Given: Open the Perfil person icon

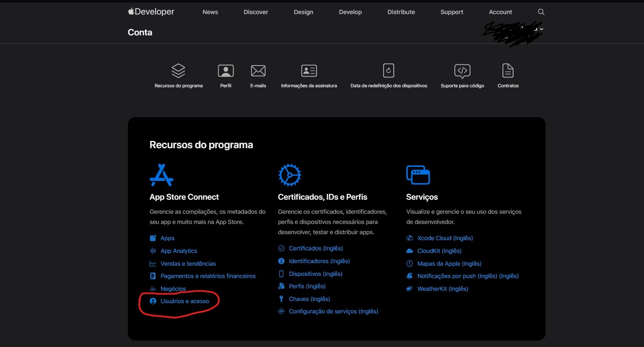Looking at the screenshot, I should pyautogui.click(x=225, y=71).
